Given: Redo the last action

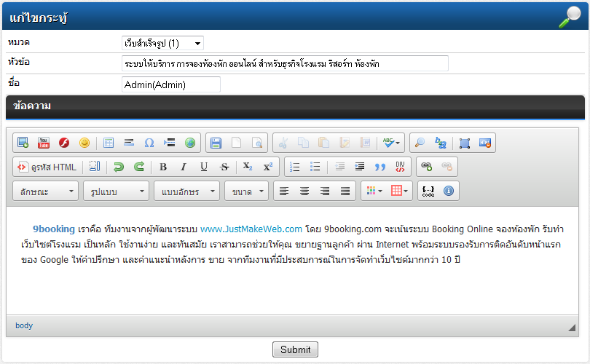Looking at the screenshot, I should pos(139,167).
